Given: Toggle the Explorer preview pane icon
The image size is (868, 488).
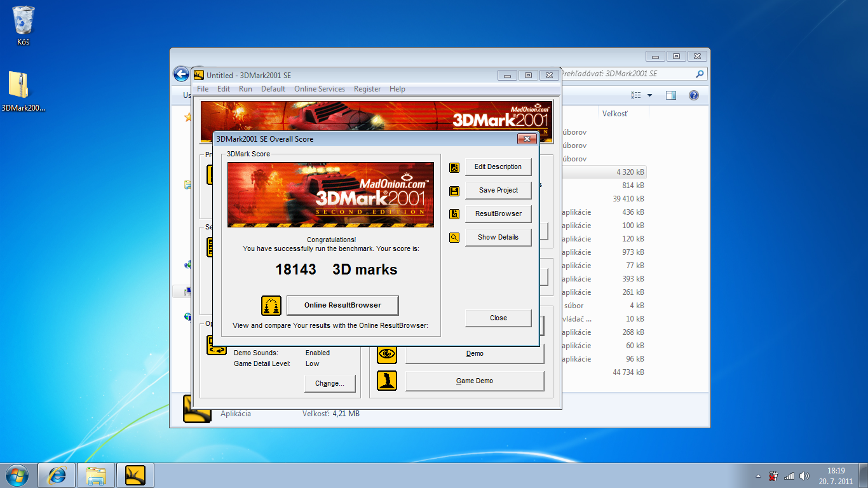Looking at the screenshot, I should [671, 95].
